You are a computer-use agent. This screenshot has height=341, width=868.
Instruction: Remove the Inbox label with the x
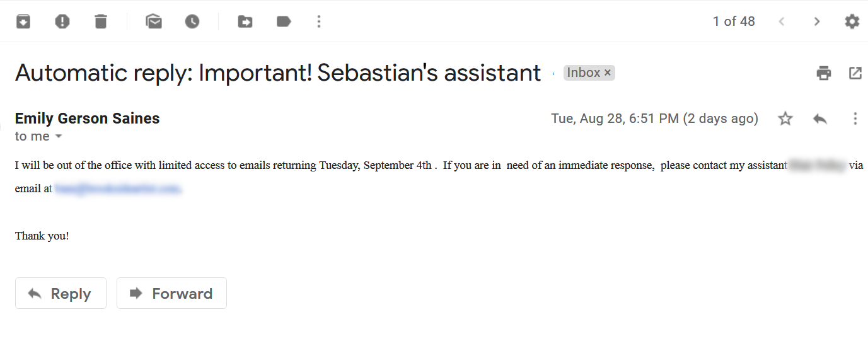click(608, 73)
